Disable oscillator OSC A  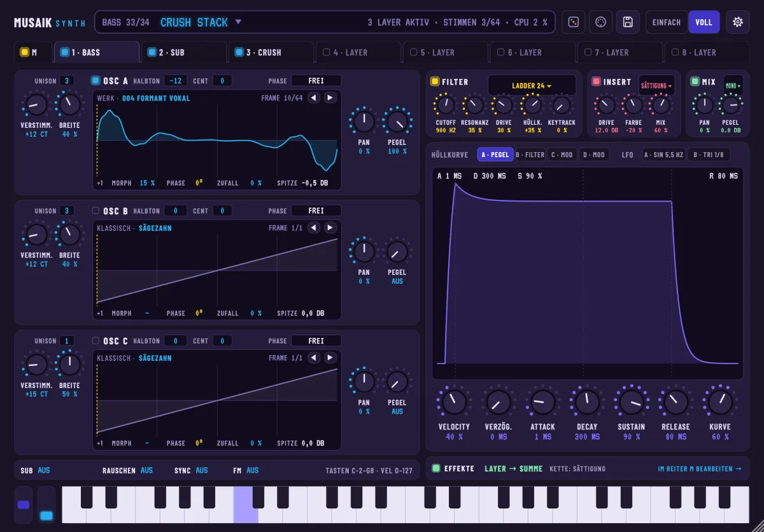pyautogui.click(x=95, y=80)
